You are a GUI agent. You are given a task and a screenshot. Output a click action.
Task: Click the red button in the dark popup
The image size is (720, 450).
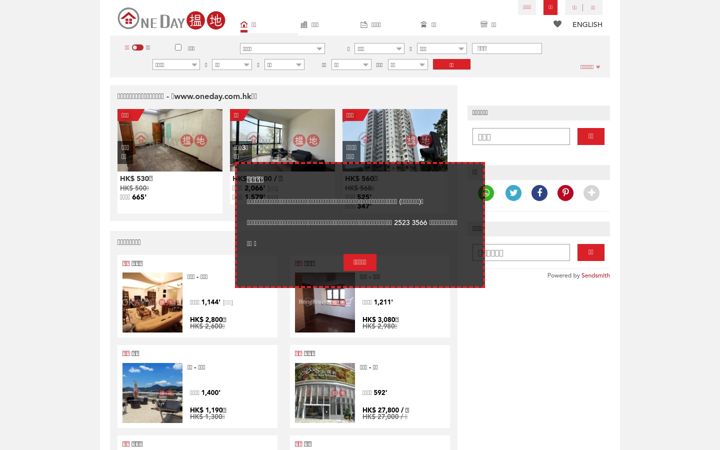tap(360, 262)
